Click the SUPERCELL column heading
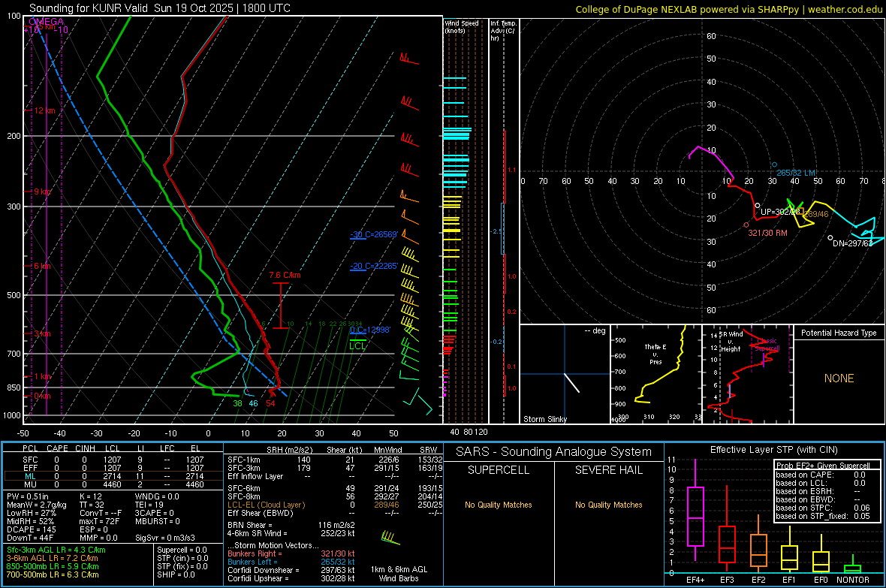 pyautogui.click(x=499, y=470)
